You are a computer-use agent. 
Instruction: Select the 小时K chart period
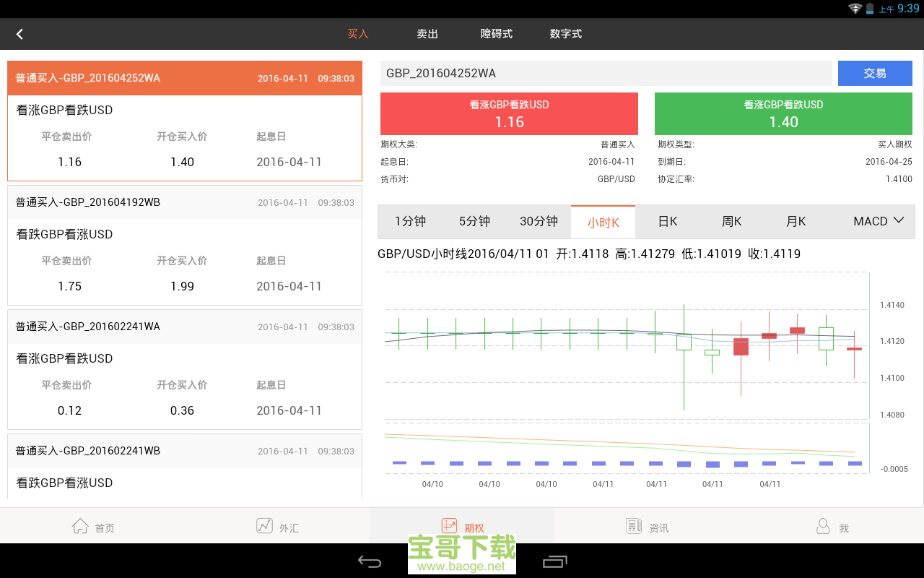click(603, 222)
